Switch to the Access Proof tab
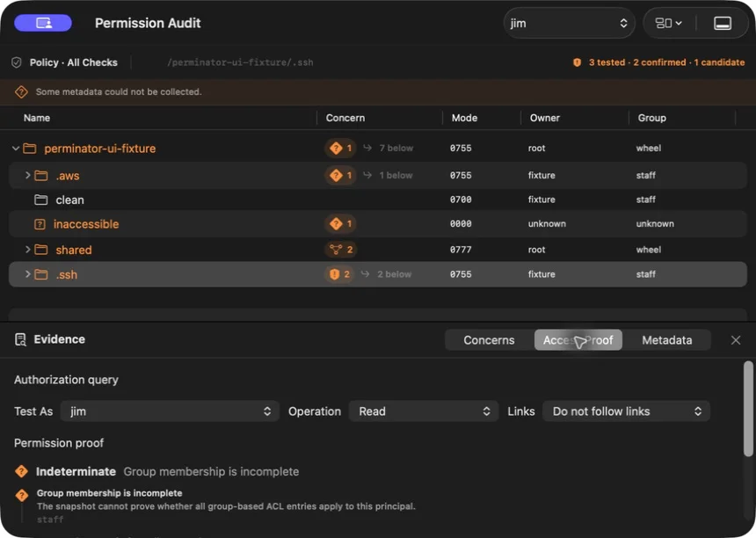This screenshot has height=538, width=756. (578, 340)
